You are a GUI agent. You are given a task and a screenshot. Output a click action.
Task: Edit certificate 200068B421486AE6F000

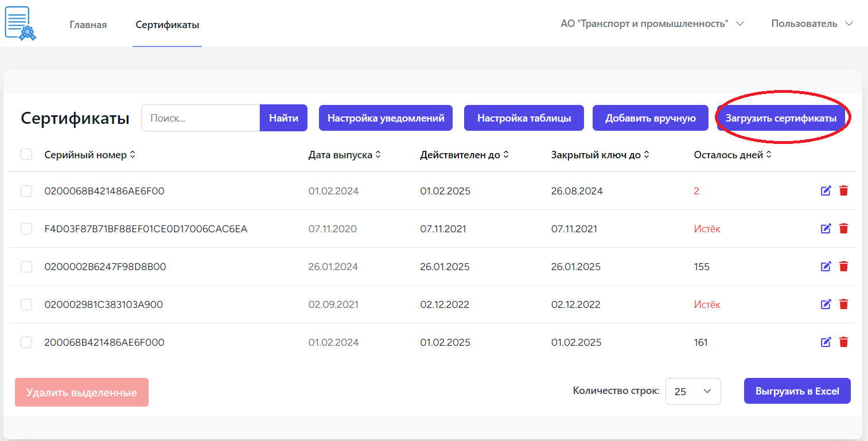(x=826, y=342)
